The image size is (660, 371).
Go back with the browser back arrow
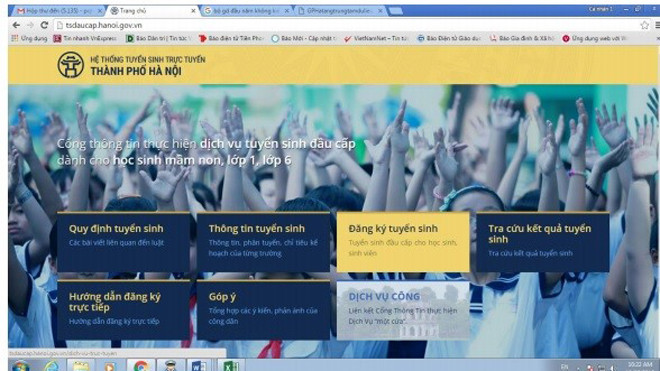[16, 25]
